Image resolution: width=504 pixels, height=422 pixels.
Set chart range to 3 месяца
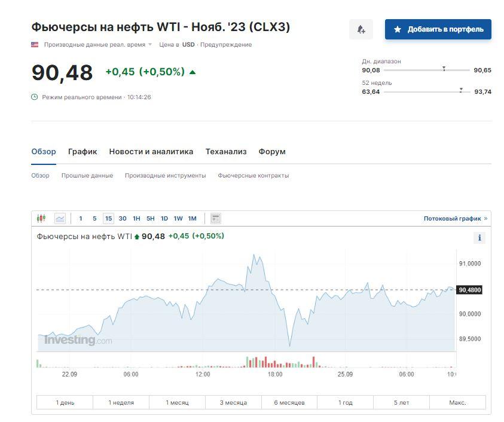pyautogui.click(x=233, y=402)
